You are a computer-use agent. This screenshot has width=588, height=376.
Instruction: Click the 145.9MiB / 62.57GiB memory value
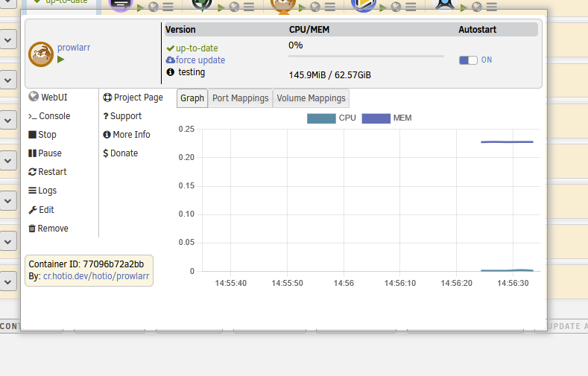tap(329, 75)
